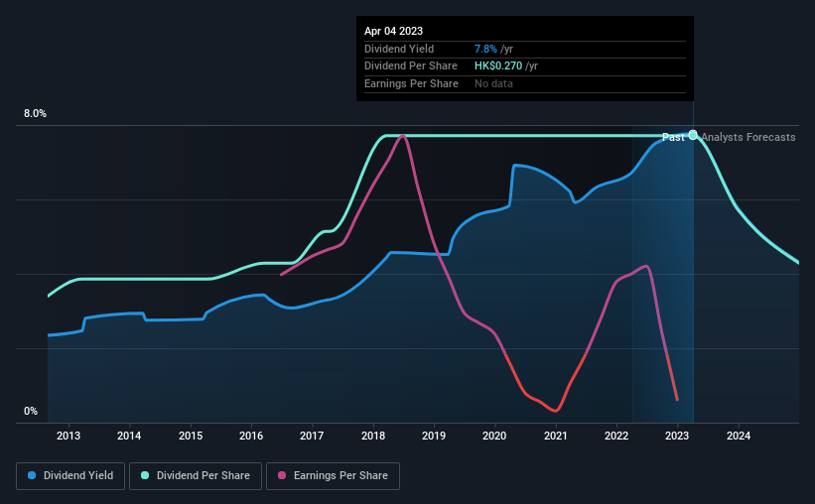The height and width of the screenshot is (504, 815).
Task: Click the "Analysts Forecasts" label
Action: pos(748,138)
